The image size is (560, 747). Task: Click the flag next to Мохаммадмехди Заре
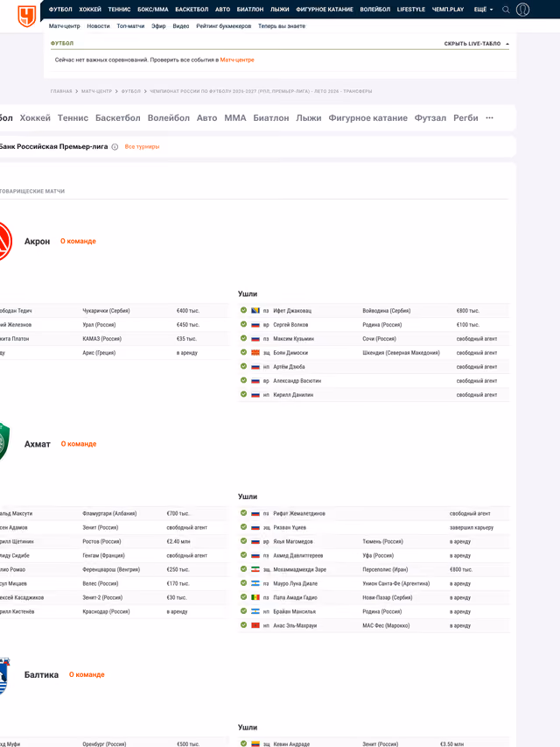point(255,569)
